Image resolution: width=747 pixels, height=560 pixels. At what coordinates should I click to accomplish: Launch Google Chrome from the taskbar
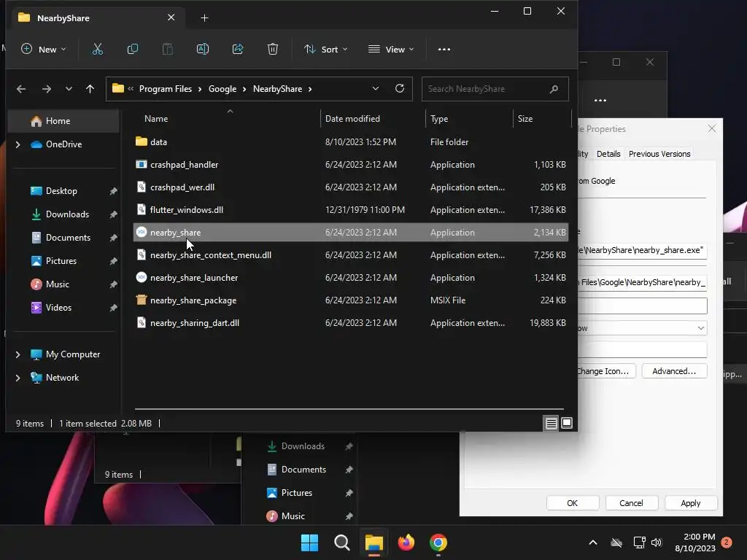438,542
